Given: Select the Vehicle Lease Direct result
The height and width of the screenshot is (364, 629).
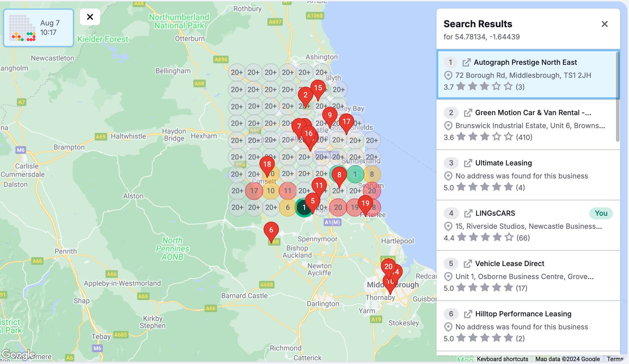Looking at the screenshot, I should tap(528, 276).
